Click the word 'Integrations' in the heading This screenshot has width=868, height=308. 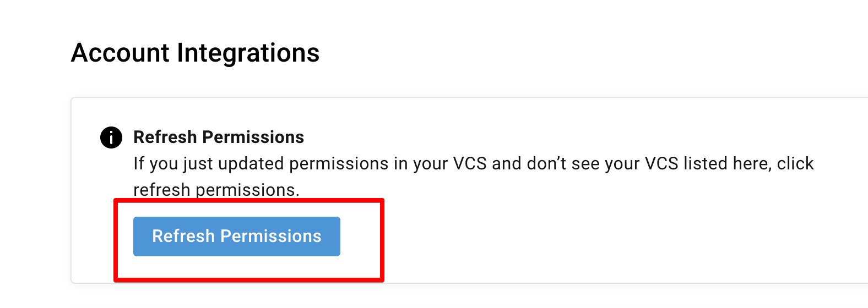click(x=248, y=53)
